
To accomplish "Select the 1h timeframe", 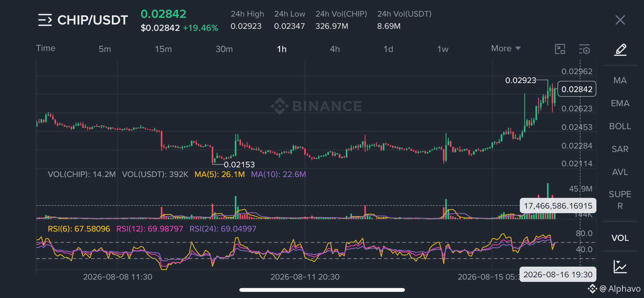I will pos(282,49).
